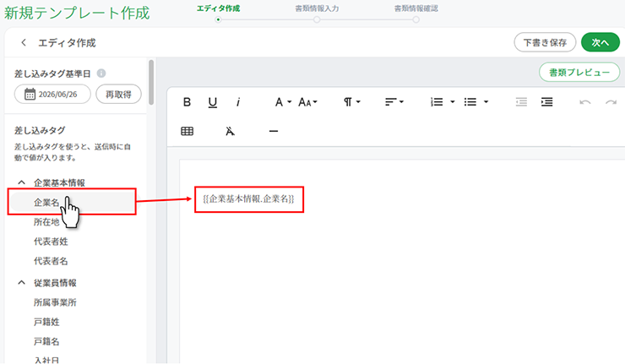Screen dimensions: 625x364
Task: Open the ordered list style arrow
Action: point(453,102)
